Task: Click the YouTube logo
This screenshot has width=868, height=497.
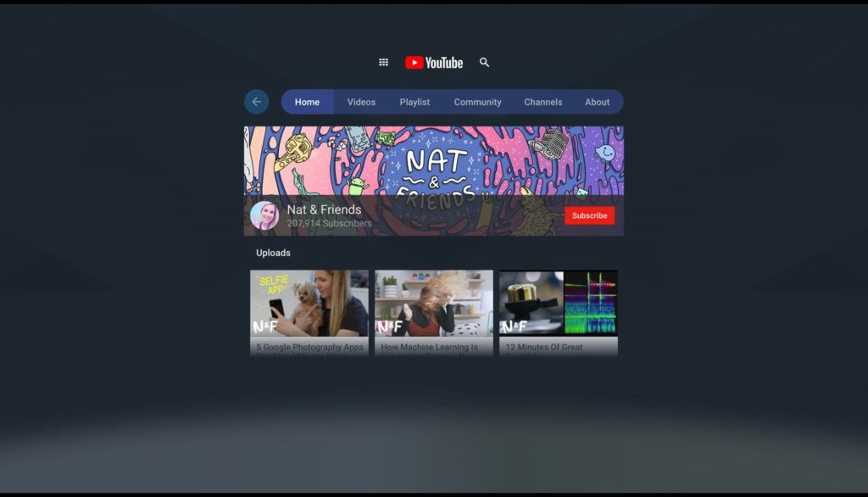Action: 434,63
